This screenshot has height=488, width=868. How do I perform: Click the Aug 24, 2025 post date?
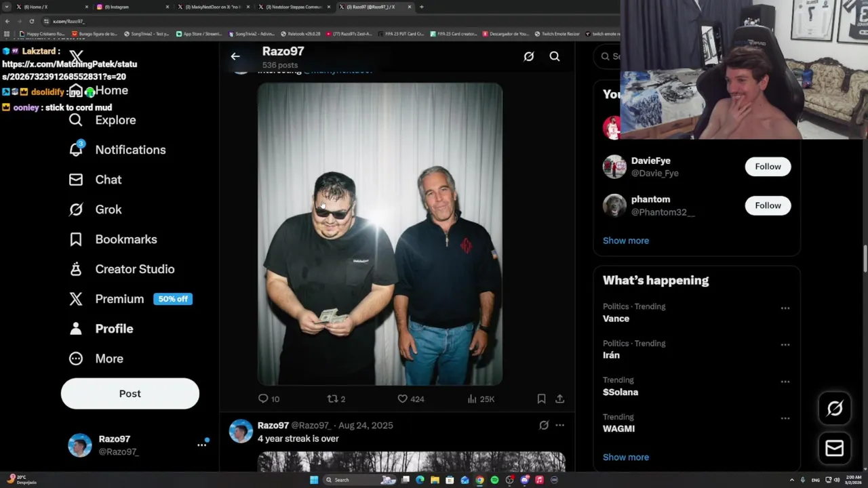(366, 426)
